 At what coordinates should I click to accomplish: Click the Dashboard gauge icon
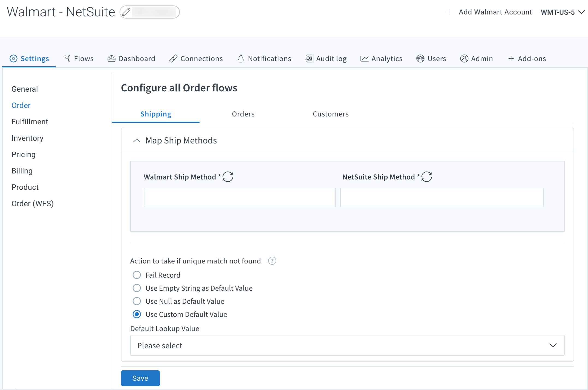click(111, 59)
